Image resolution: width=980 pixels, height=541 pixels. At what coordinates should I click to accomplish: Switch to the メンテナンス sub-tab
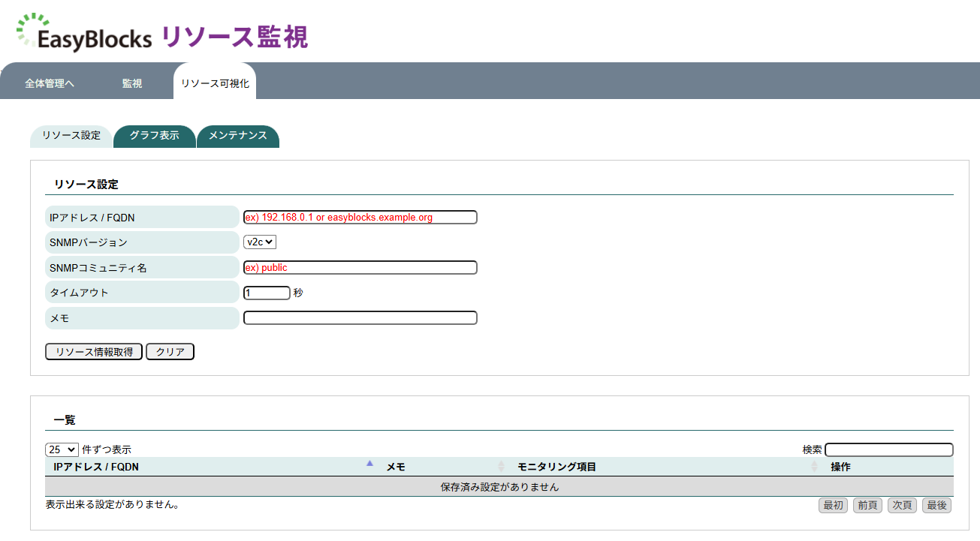click(x=237, y=136)
